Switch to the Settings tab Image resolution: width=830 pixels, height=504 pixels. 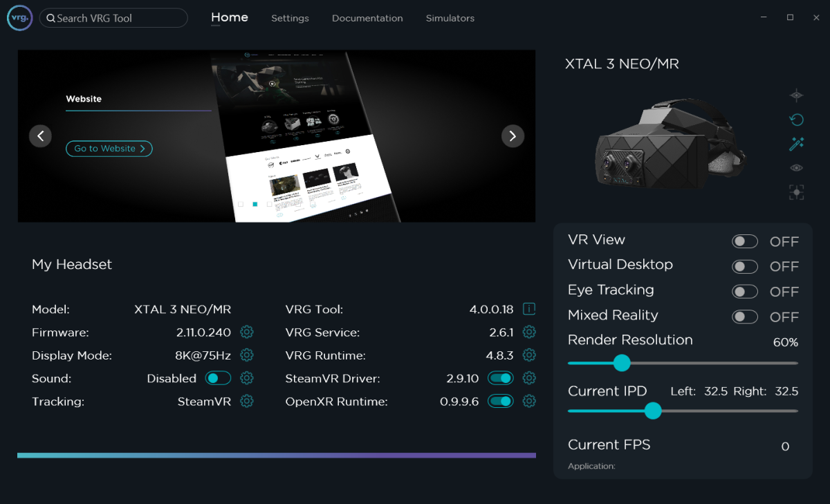[290, 18]
